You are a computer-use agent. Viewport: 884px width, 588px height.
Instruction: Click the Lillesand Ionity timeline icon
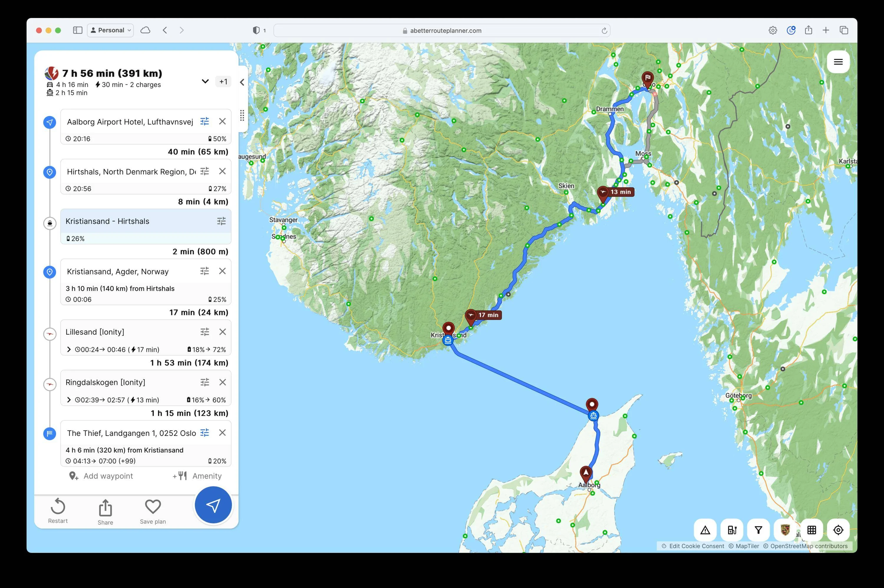(50, 334)
